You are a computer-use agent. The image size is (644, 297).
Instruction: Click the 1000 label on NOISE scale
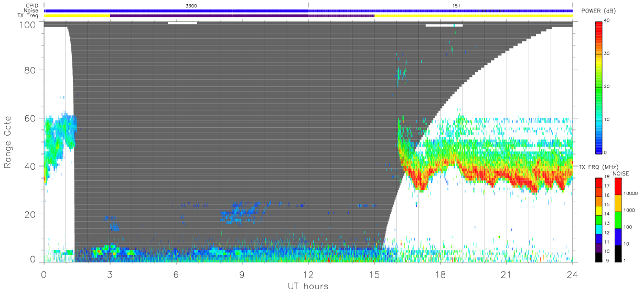[630, 210]
